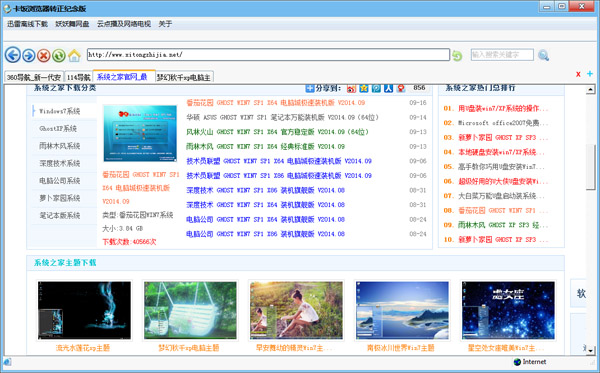Open 雨林木风 GHOST WIN7 SP1 X64 link
This screenshot has width=600, height=373.
(x=266, y=147)
